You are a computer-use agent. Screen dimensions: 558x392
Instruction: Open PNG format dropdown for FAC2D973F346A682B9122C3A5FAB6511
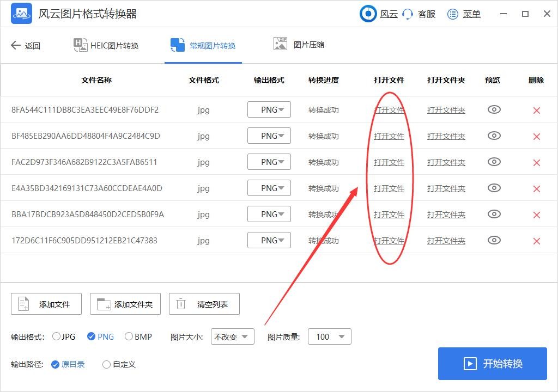[x=269, y=162]
